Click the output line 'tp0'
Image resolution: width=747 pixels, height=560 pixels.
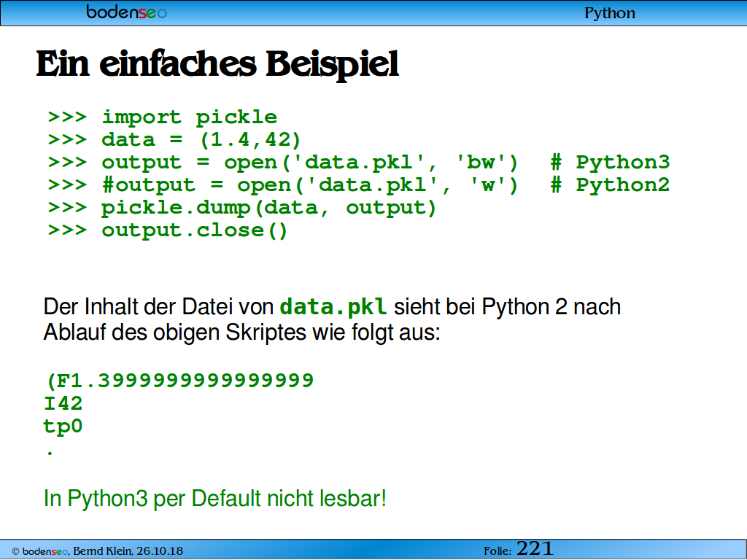pyautogui.click(x=63, y=426)
